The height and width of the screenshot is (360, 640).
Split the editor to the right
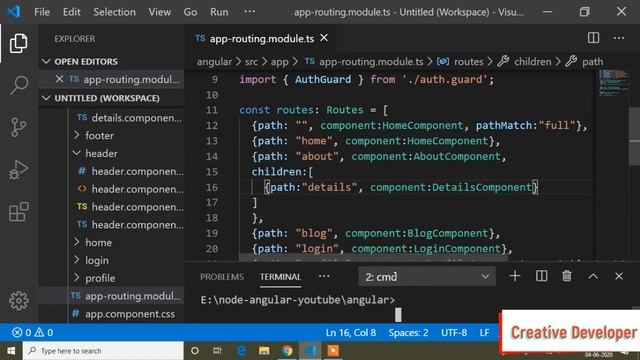(593, 38)
